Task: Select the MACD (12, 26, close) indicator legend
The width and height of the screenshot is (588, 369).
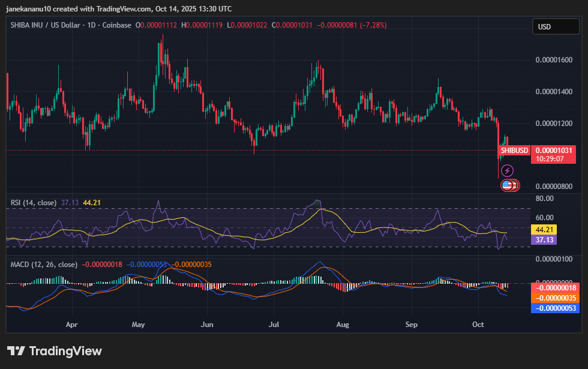Action: pos(44,264)
